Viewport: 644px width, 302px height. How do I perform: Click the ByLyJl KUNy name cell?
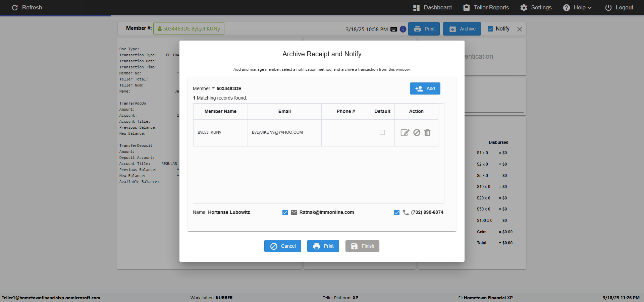coord(220,132)
